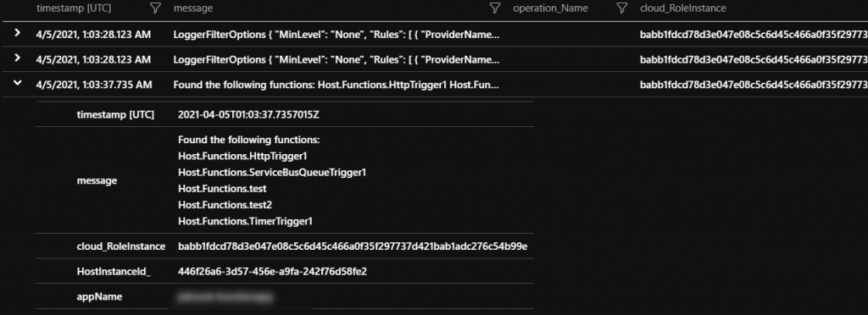
Task: Select the HostInstanceId_ value 446f26a6-3d57
Action: click(x=272, y=271)
